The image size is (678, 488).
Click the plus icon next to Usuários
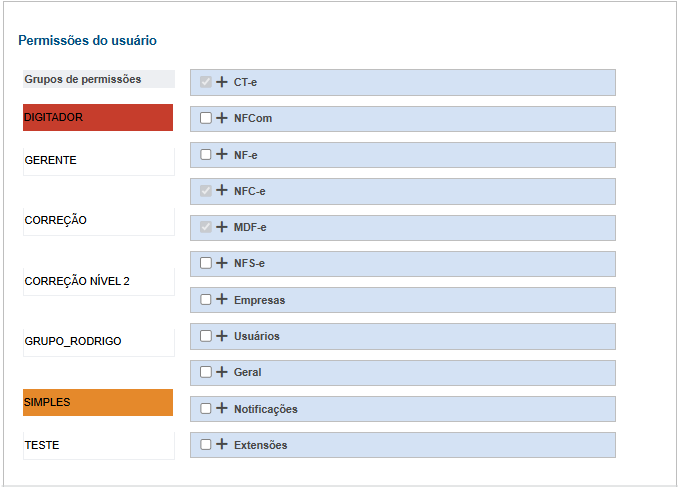point(222,336)
